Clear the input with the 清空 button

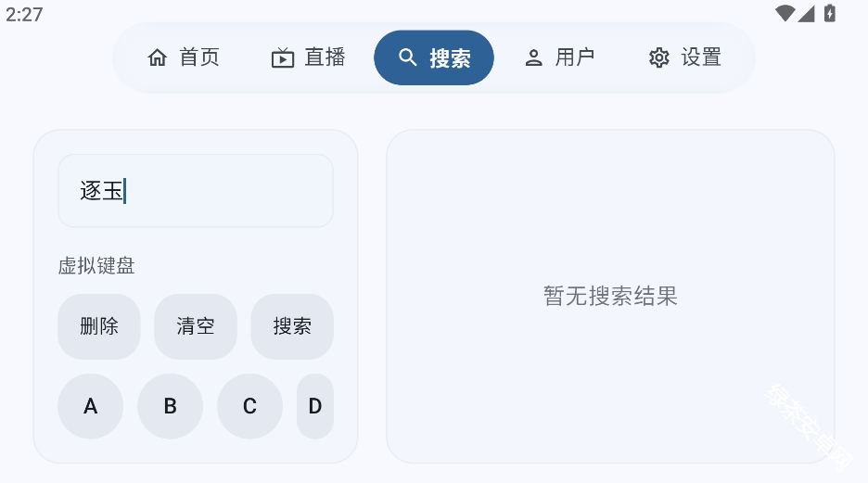click(x=196, y=326)
